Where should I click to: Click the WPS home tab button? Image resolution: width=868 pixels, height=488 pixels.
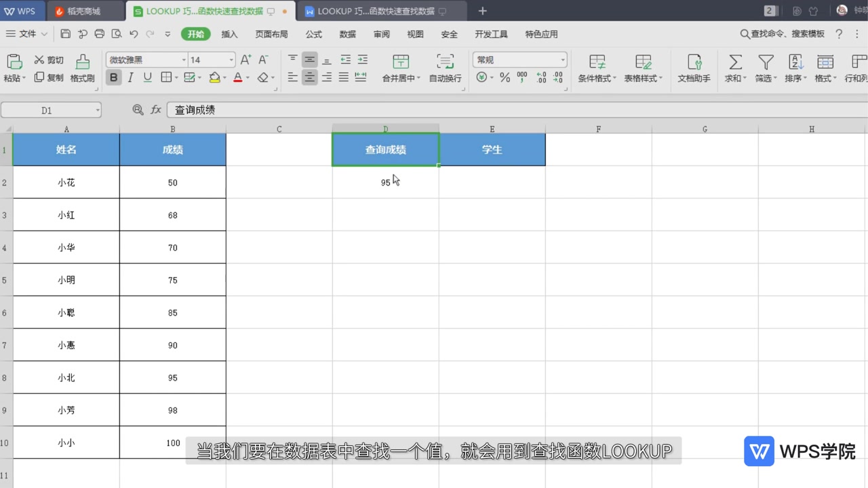click(20, 12)
